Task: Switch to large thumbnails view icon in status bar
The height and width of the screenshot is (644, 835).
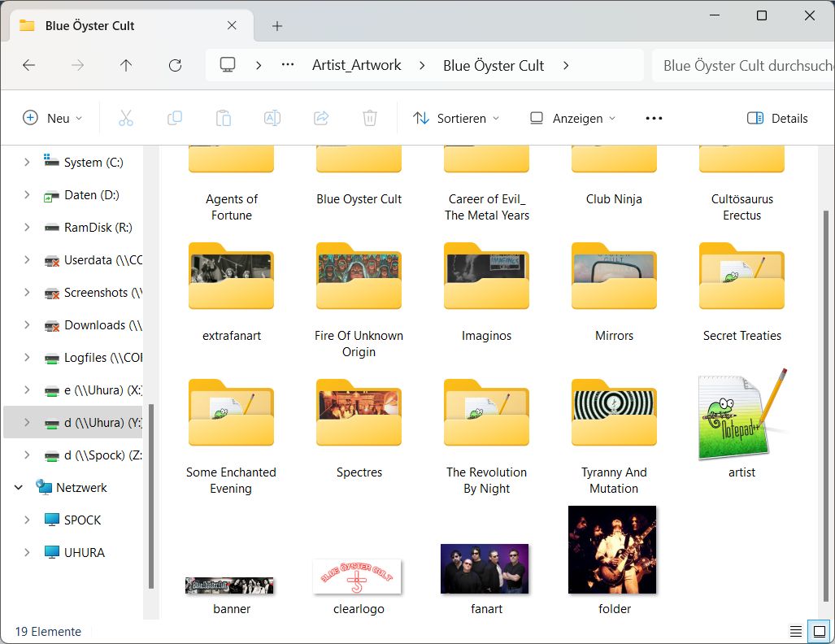Action: coord(819,631)
